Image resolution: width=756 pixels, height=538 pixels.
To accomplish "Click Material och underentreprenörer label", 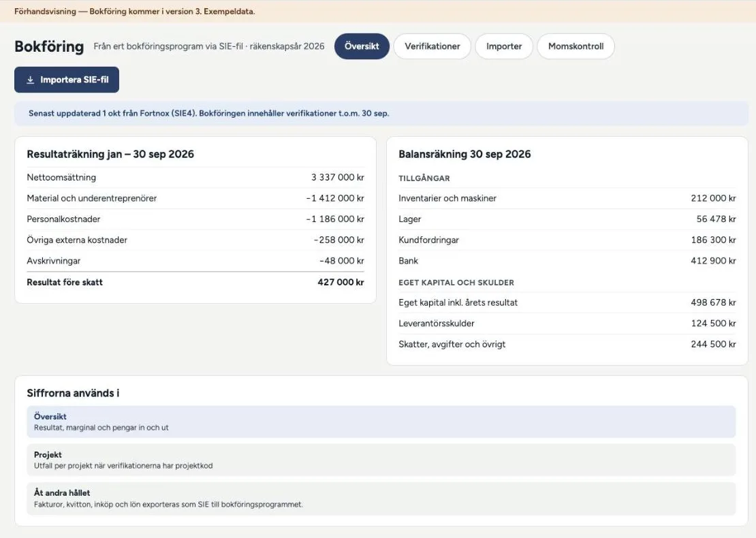I will pos(92,198).
